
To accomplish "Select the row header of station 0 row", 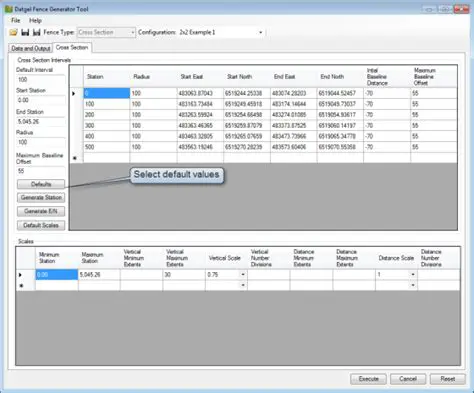I will coord(76,93).
